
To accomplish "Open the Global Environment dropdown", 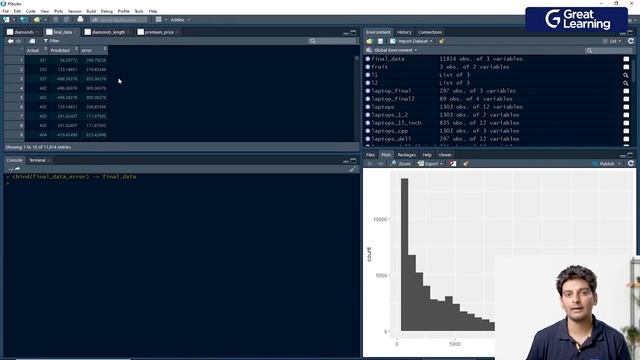I will [391, 50].
